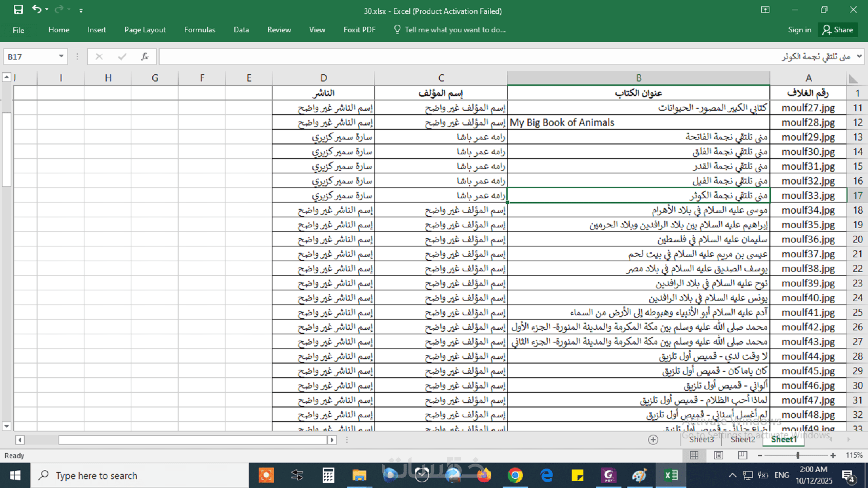The image size is (868, 488).
Task: Click the Save icon in quick access toolbar
Action: (x=19, y=10)
